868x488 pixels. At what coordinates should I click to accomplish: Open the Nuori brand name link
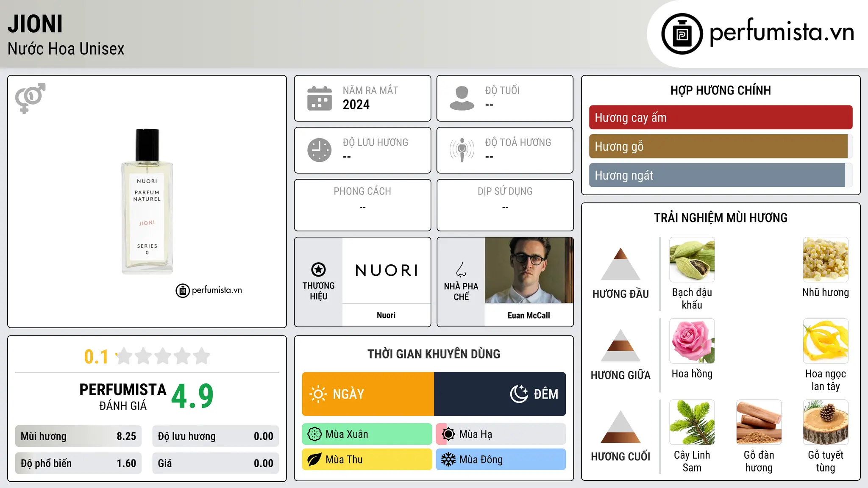point(386,315)
